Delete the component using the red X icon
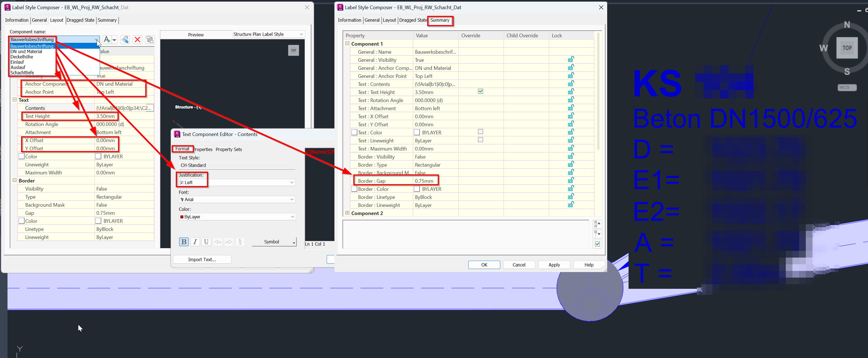Screen dimensions: 868x358 coord(137,39)
